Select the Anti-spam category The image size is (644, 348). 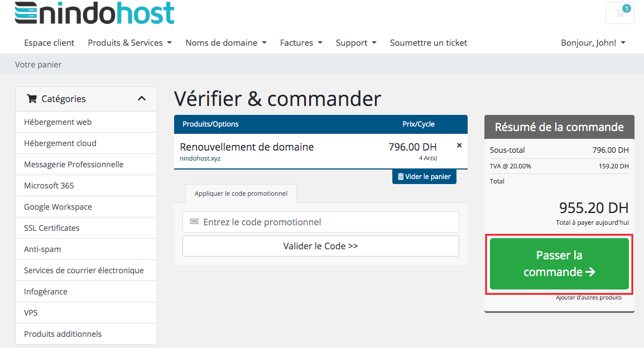[x=86, y=249]
